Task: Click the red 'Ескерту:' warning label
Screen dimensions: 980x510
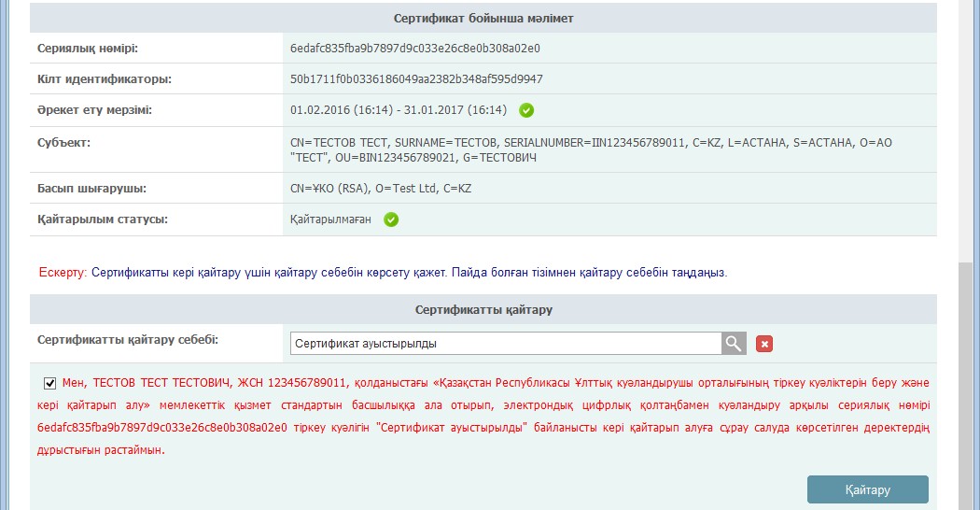Action: (x=63, y=273)
